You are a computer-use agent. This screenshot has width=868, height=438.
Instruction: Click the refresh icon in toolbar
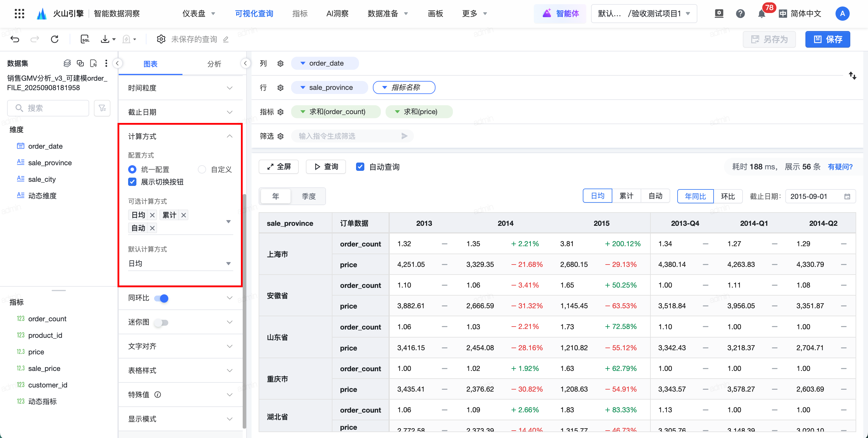coord(55,39)
